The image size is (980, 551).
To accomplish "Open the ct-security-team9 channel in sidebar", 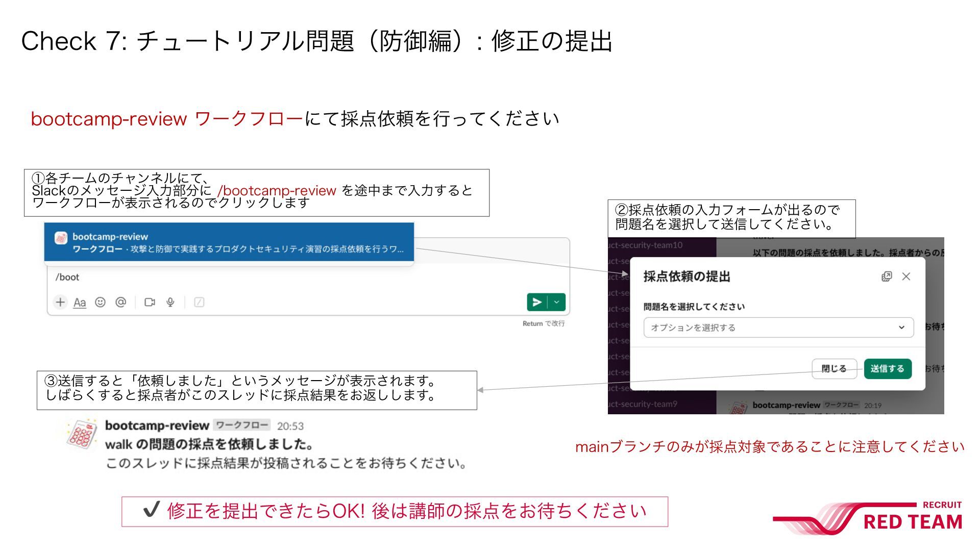I will coord(643,404).
